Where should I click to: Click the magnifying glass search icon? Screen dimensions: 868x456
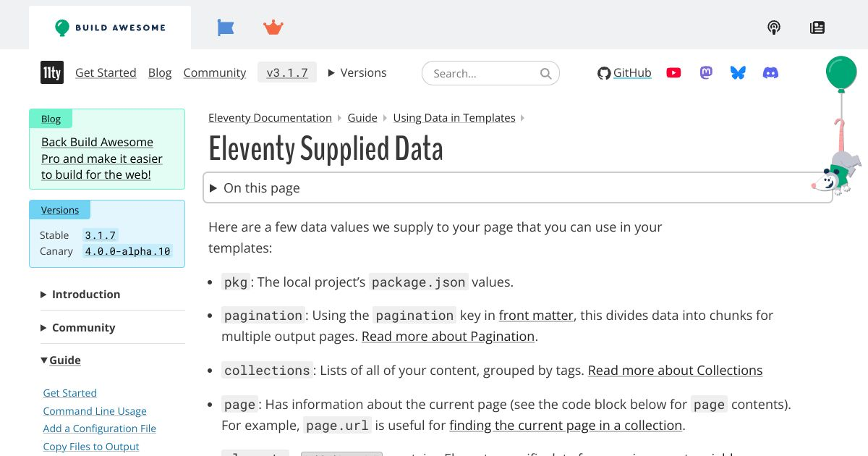click(x=546, y=73)
